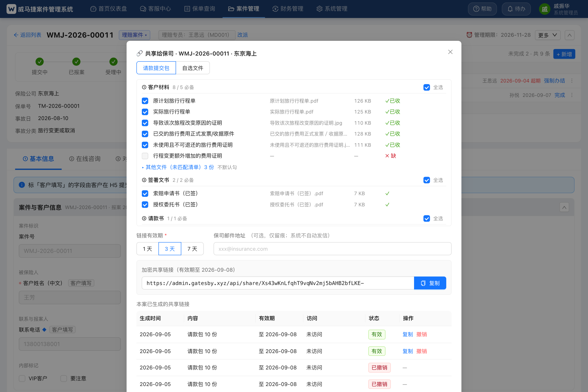The height and width of the screenshot is (392, 588).
Task: Click the alarm clock icon by 管理期限
Action: (x=469, y=35)
